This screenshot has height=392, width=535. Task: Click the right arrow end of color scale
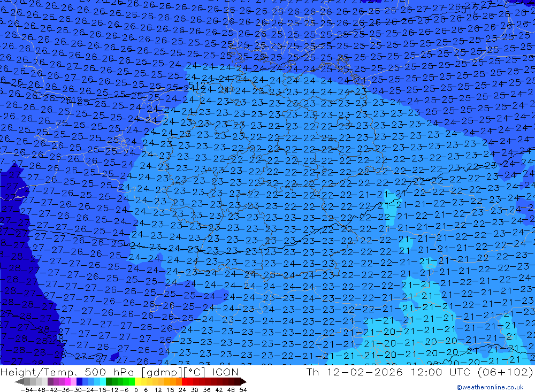(x=243, y=381)
